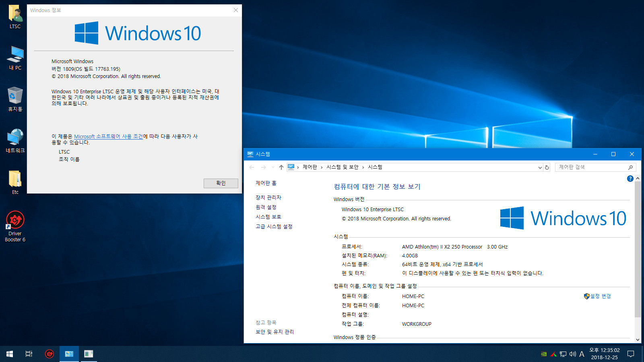This screenshot has width=644, height=362.
Task: Click Windows 10 Enterprise LTSC edition text
Action: [373, 210]
